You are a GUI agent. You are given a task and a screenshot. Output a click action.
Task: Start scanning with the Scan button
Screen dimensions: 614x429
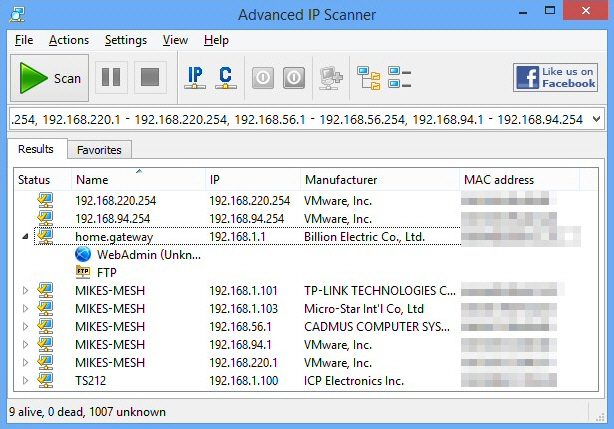(x=49, y=78)
